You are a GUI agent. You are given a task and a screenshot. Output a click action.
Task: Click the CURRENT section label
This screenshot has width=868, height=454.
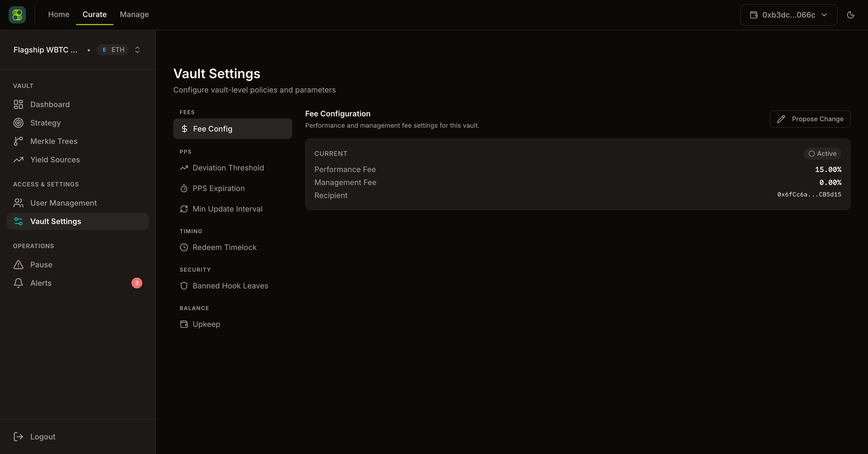(x=331, y=154)
